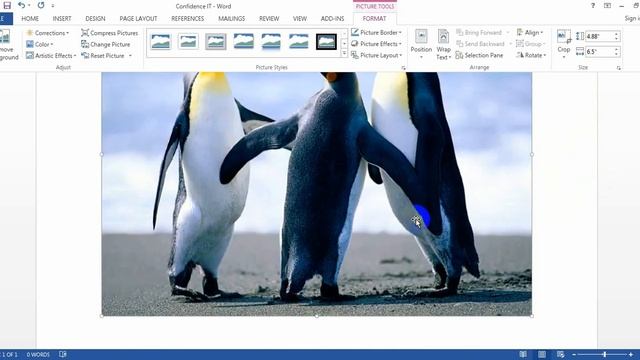Switch to Print Layout view
The width and height of the screenshot is (640, 360).
point(542,354)
